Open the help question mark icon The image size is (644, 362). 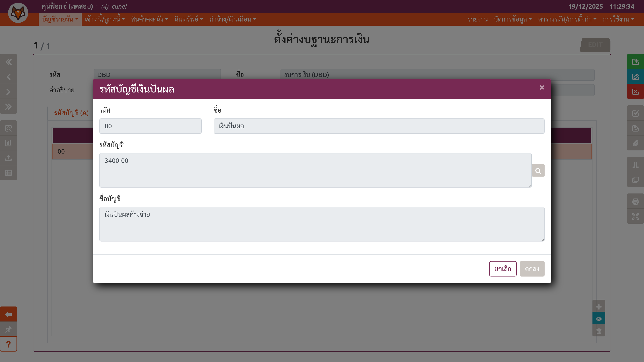8,344
